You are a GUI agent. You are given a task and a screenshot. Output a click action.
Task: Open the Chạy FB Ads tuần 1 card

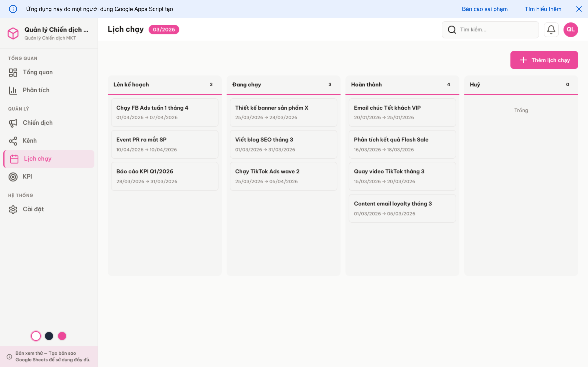[165, 112]
